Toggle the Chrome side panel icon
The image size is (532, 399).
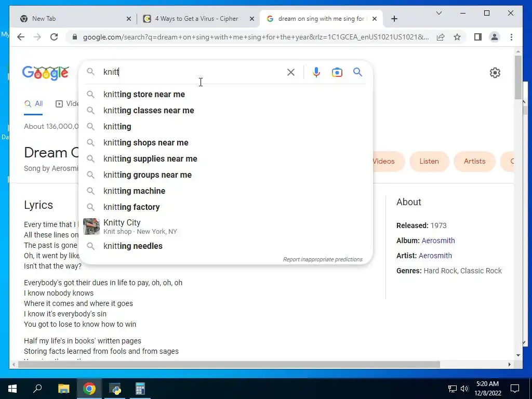tap(478, 37)
